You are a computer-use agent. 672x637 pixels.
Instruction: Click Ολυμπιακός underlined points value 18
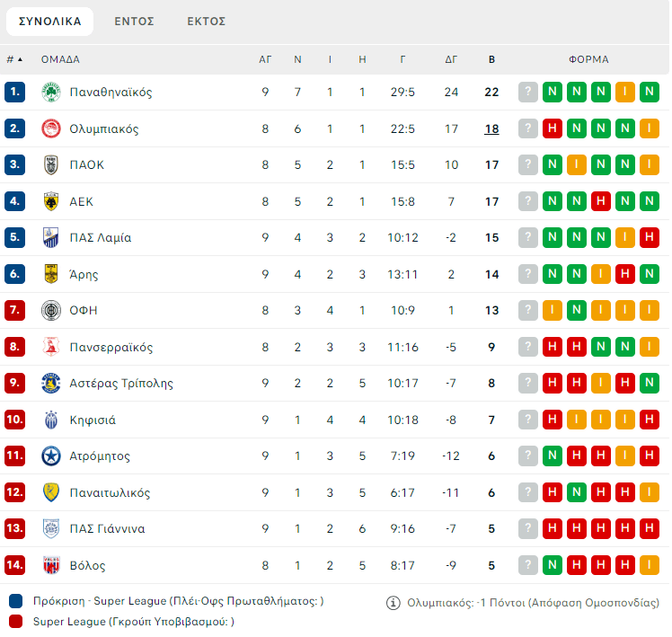click(x=491, y=128)
